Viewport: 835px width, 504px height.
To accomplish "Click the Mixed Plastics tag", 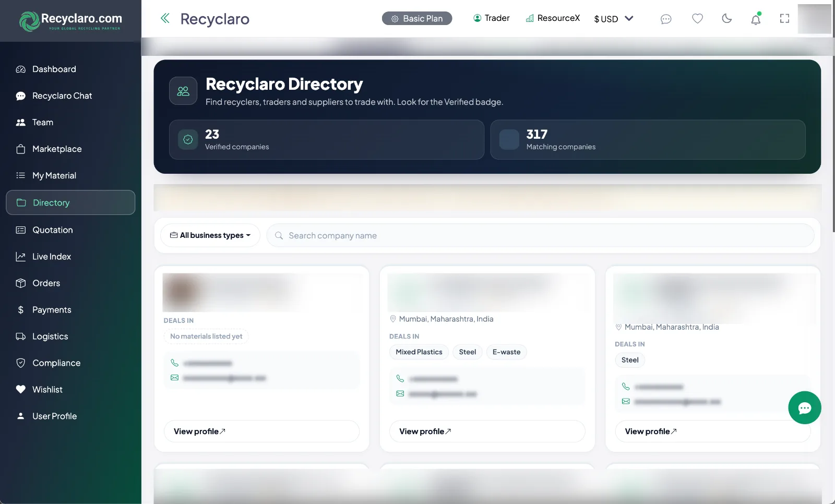I will point(419,352).
